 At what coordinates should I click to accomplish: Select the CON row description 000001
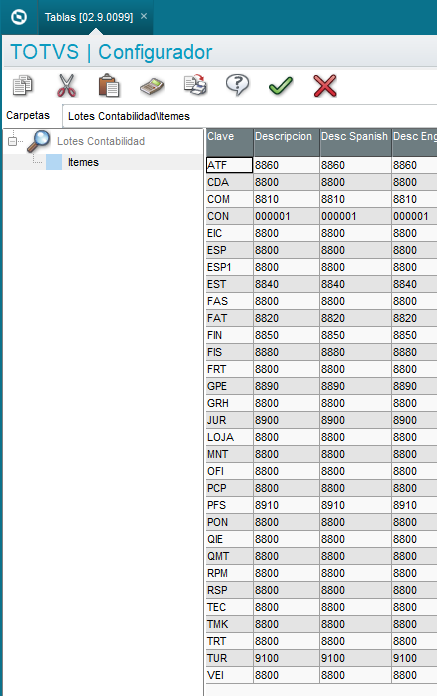(286, 216)
